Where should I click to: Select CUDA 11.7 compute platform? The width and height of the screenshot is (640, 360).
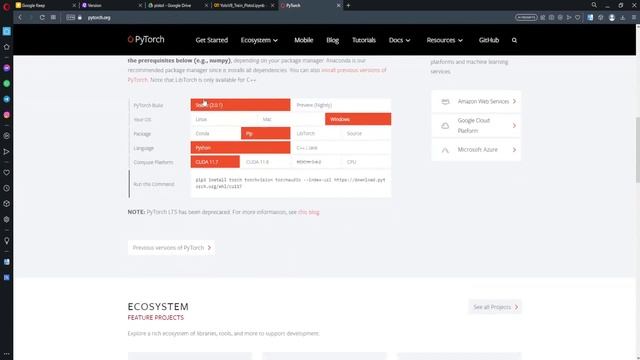tap(215, 162)
